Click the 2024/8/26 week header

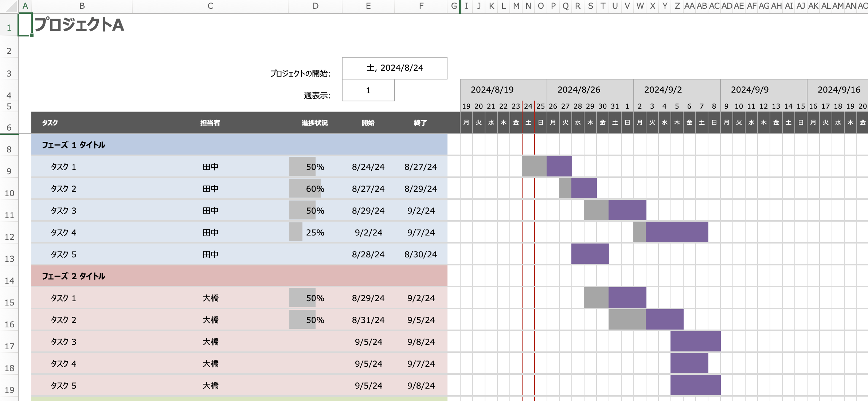pos(579,90)
